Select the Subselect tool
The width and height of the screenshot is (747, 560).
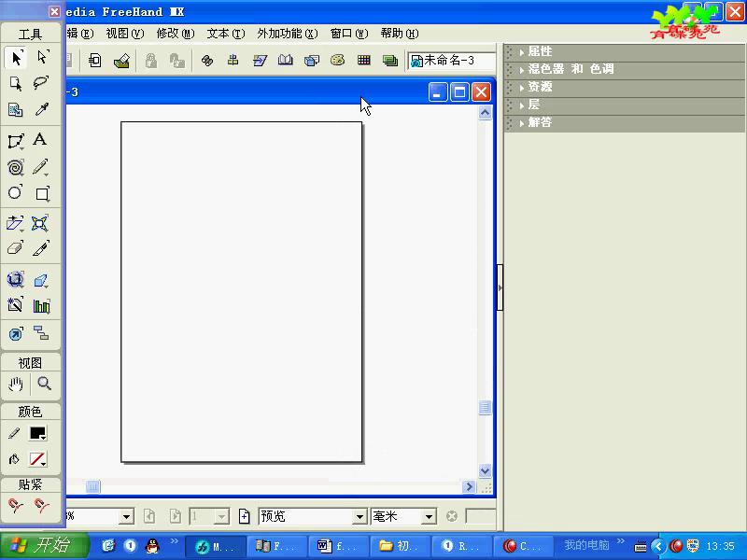(42, 58)
